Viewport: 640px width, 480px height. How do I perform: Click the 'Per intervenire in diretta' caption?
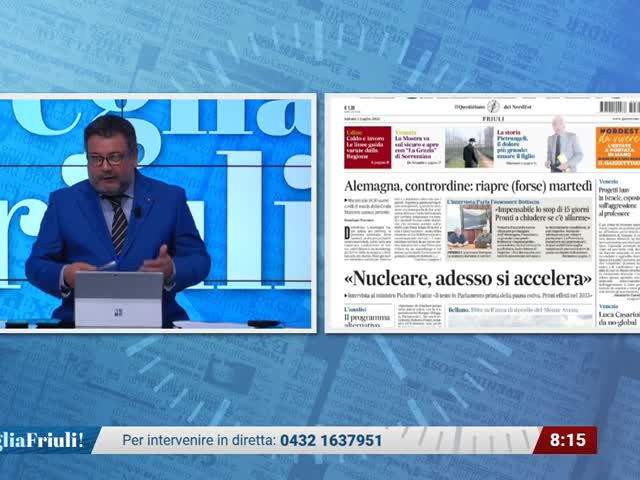pos(200,440)
